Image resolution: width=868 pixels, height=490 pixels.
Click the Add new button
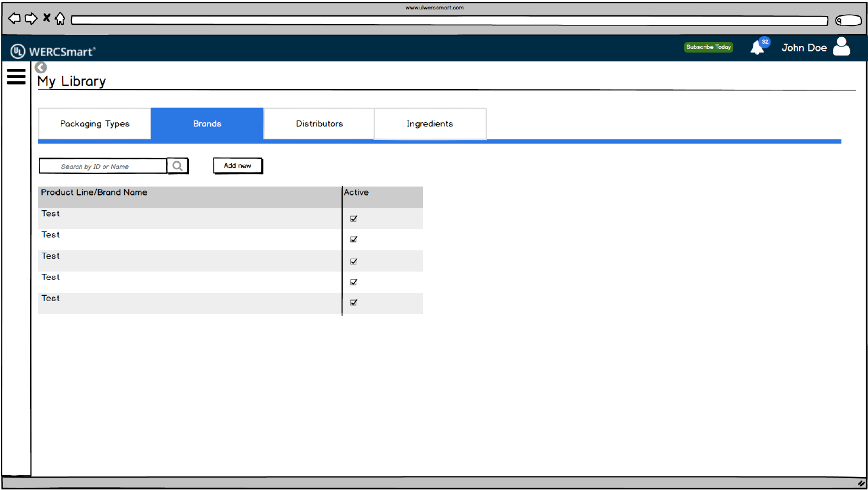tap(238, 166)
